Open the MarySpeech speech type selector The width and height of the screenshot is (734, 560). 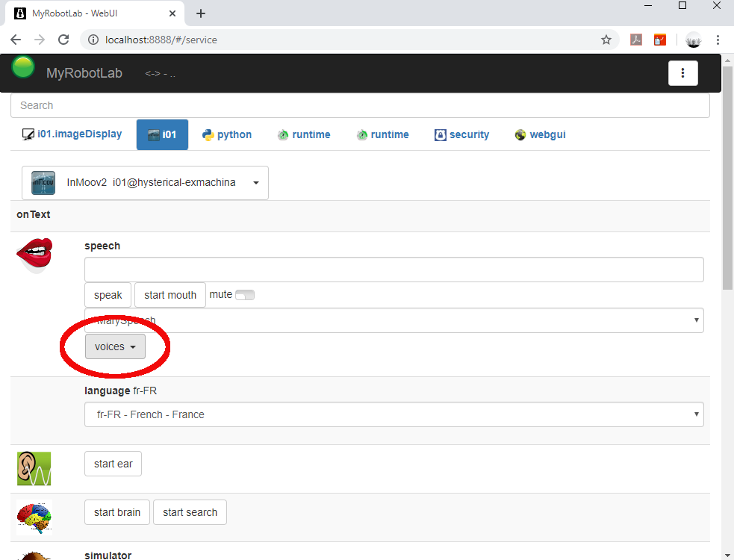pyautogui.click(x=394, y=320)
